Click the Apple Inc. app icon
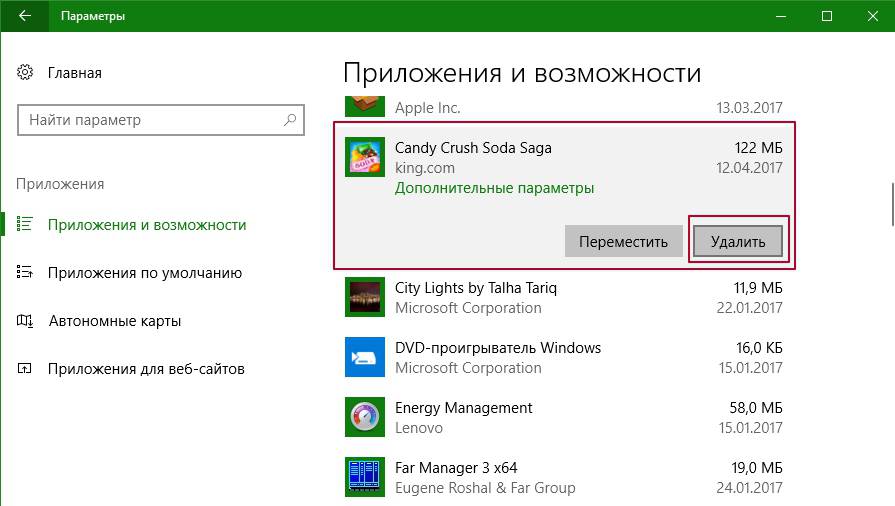 tap(364, 105)
